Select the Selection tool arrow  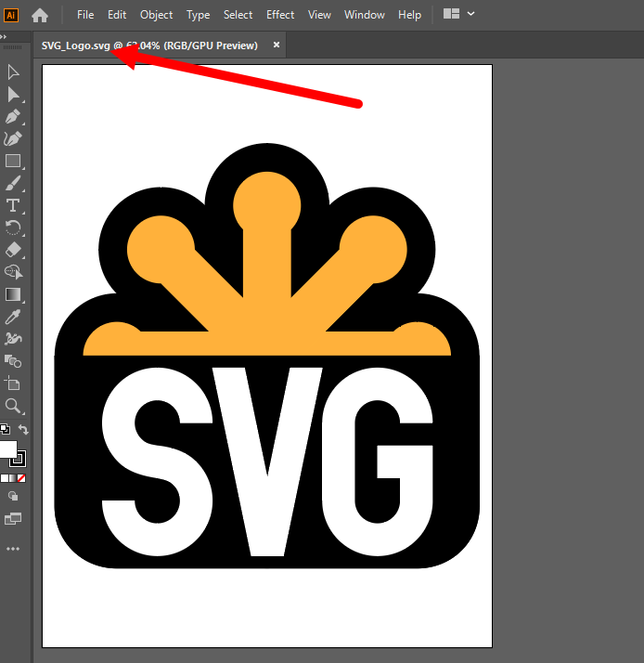click(x=13, y=72)
